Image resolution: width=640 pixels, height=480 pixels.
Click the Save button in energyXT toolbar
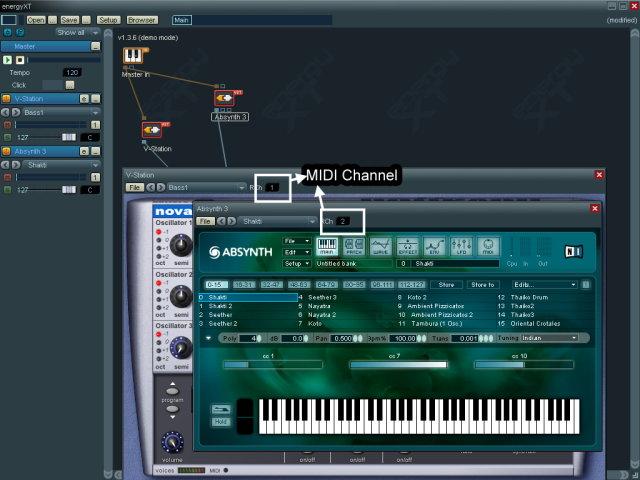pos(69,20)
